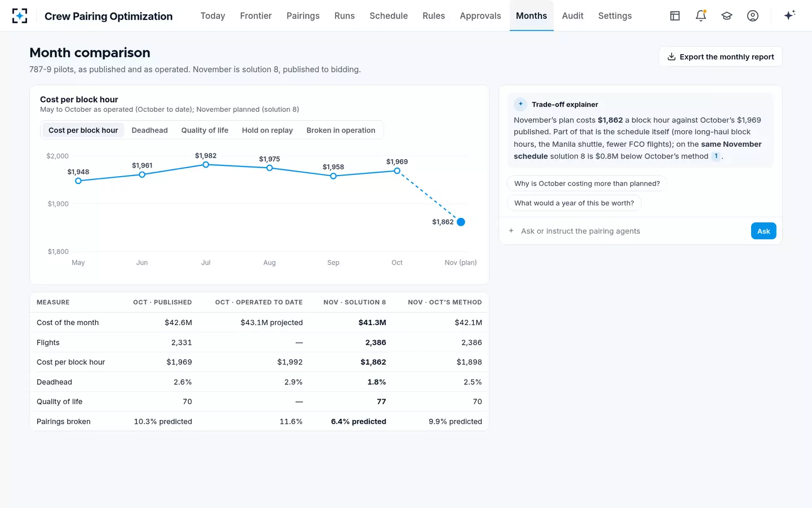Screen dimensions: 812x508
Task: Open the sparkle AI assistant icon
Action: tap(789, 15)
